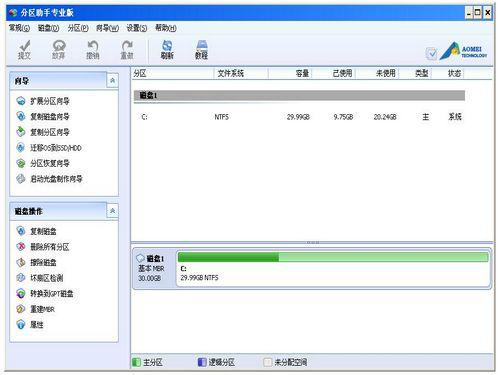Choose 转换到GPT磁盘 option
The image size is (500, 375).
tap(52, 294)
